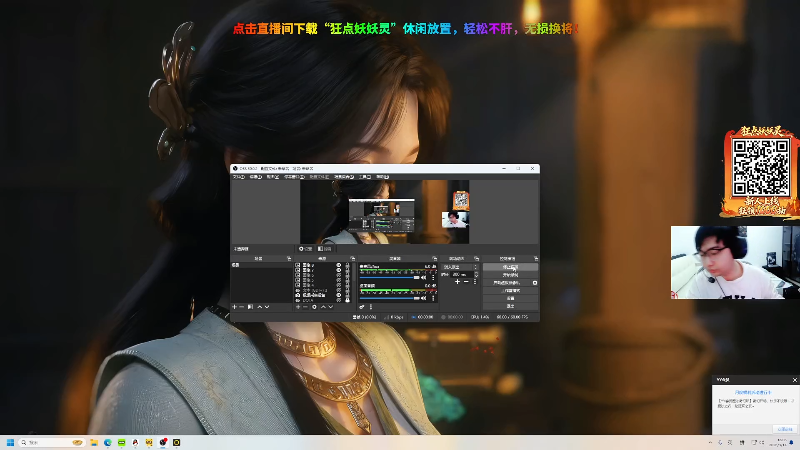Open source properties gear in the Sources toolbar
Viewport: 800px width, 450px height.
pyautogui.click(x=314, y=307)
